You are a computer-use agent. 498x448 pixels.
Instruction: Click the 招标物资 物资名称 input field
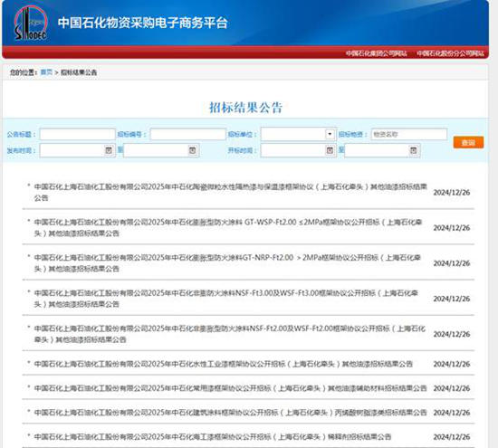coord(409,134)
